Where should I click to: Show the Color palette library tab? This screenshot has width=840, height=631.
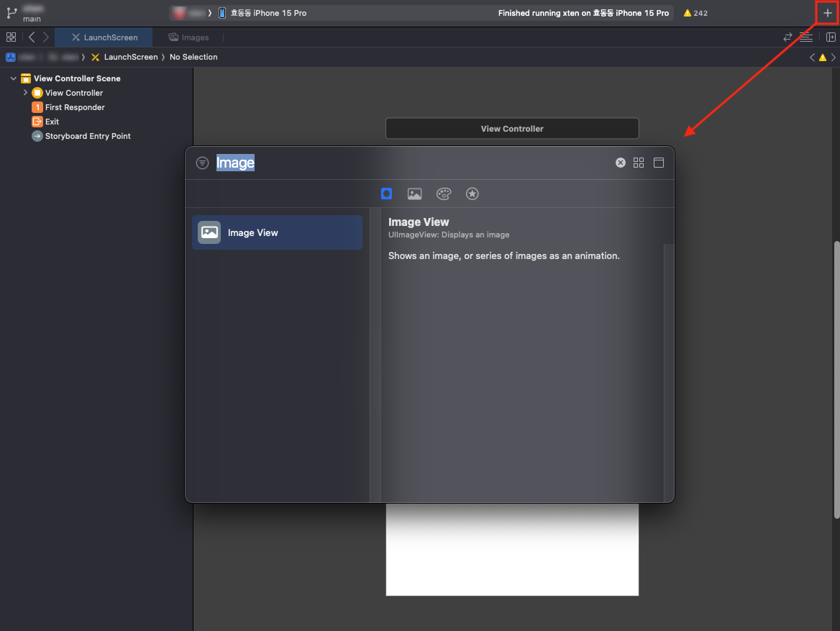point(444,194)
